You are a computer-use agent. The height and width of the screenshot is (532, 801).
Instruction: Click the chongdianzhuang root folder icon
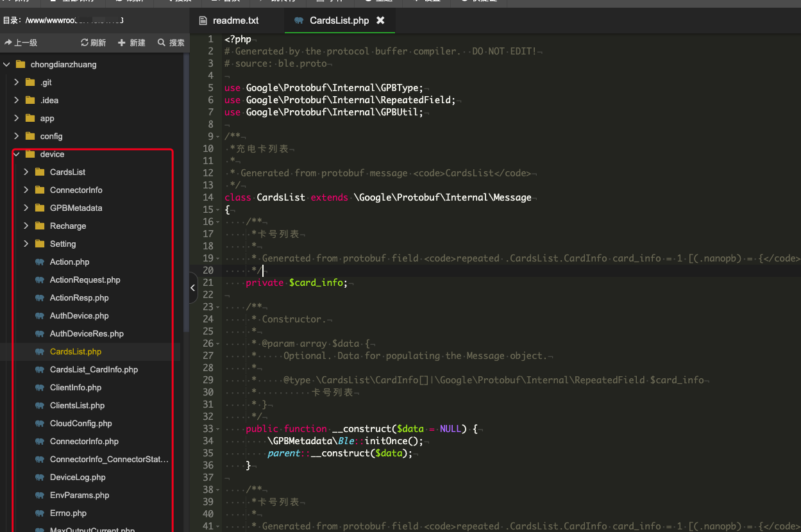point(20,64)
